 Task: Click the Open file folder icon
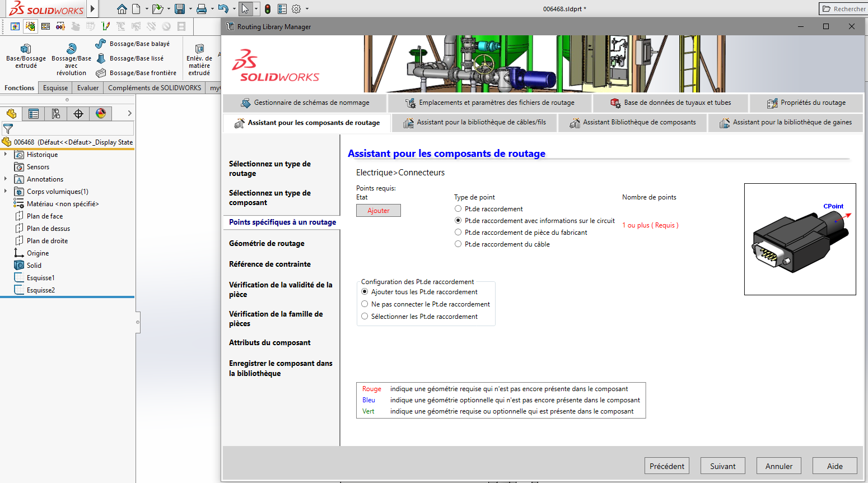click(x=157, y=9)
